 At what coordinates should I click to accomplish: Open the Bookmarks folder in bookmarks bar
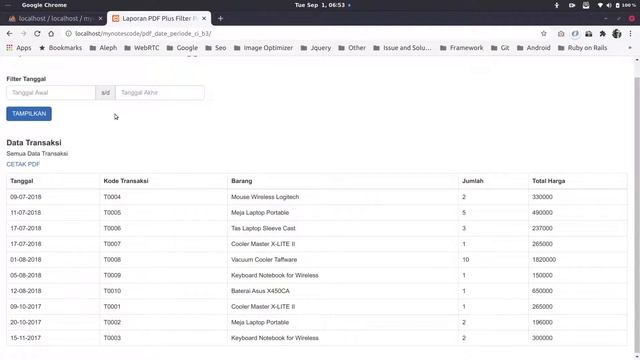click(x=60, y=48)
